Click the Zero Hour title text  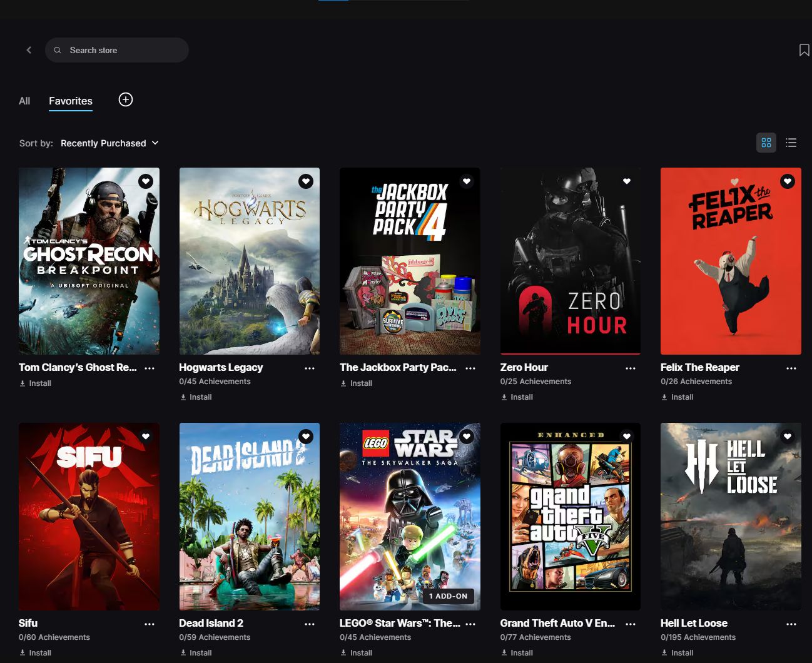tap(524, 368)
